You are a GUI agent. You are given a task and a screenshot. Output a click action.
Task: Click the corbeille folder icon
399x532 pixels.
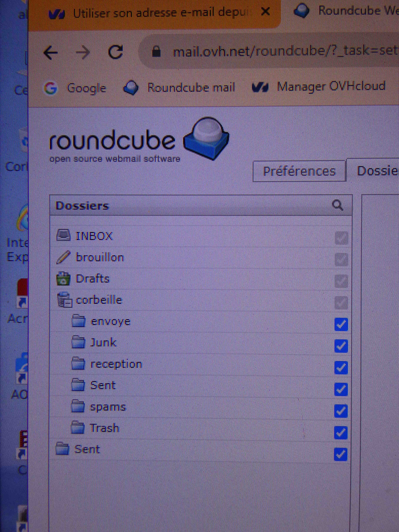pos(64,300)
